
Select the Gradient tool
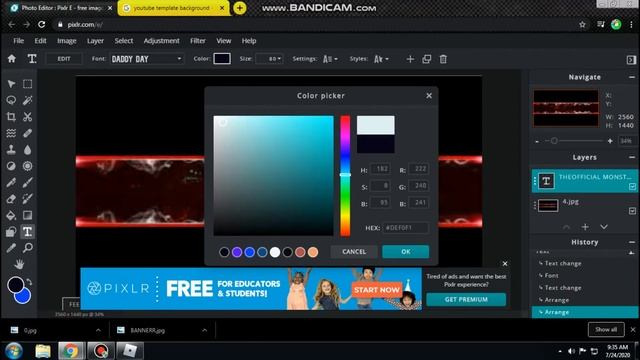click(x=27, y=215)
